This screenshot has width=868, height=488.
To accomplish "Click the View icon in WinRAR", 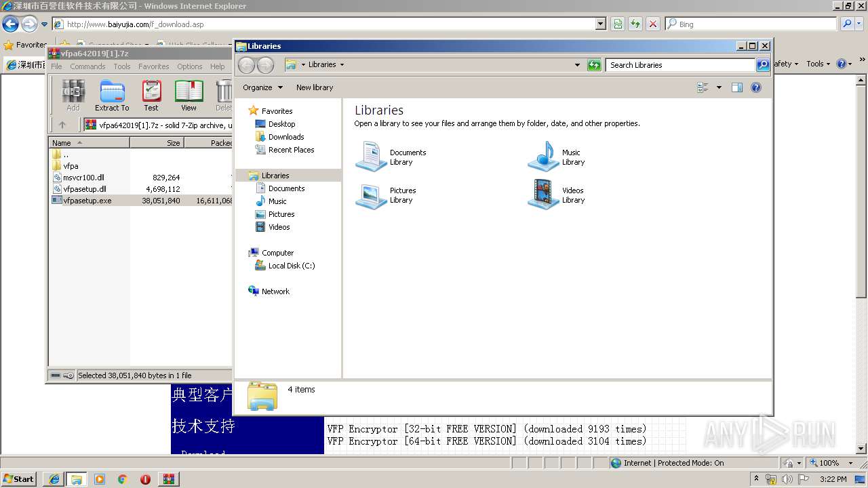I will [x=189, y=96].
